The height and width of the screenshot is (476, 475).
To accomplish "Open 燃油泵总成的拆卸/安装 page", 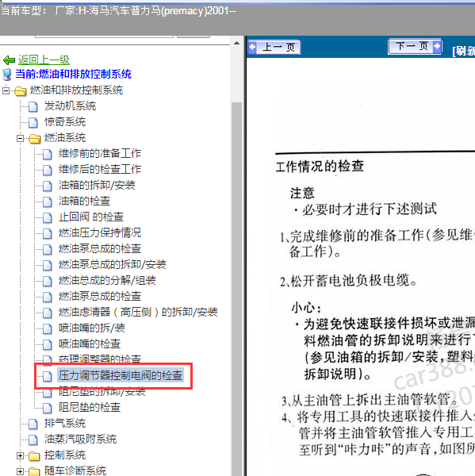I will click(x=113, y=264).
